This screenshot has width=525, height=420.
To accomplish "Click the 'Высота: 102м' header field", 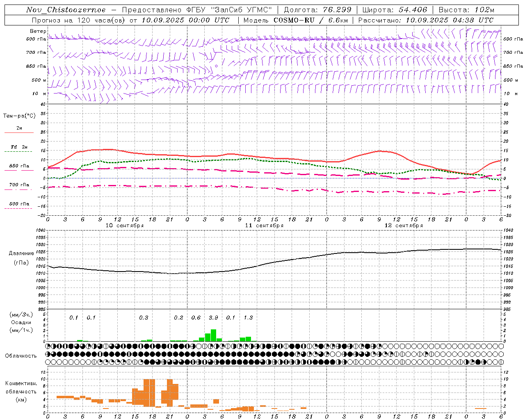I will (x=467, y=10).
